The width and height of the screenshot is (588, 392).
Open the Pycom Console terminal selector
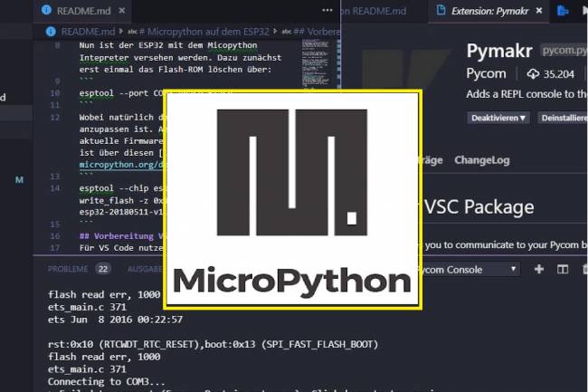click(469, 269)
